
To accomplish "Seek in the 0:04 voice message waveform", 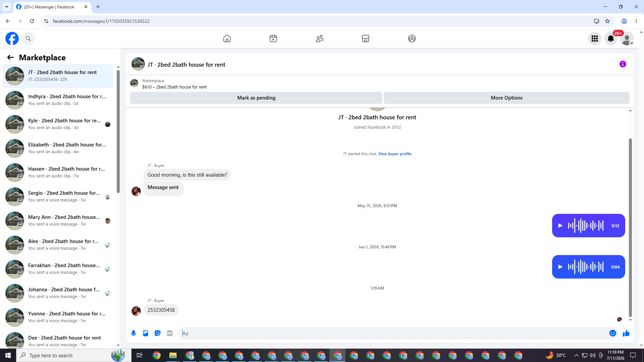I will [x=586, y=267].
